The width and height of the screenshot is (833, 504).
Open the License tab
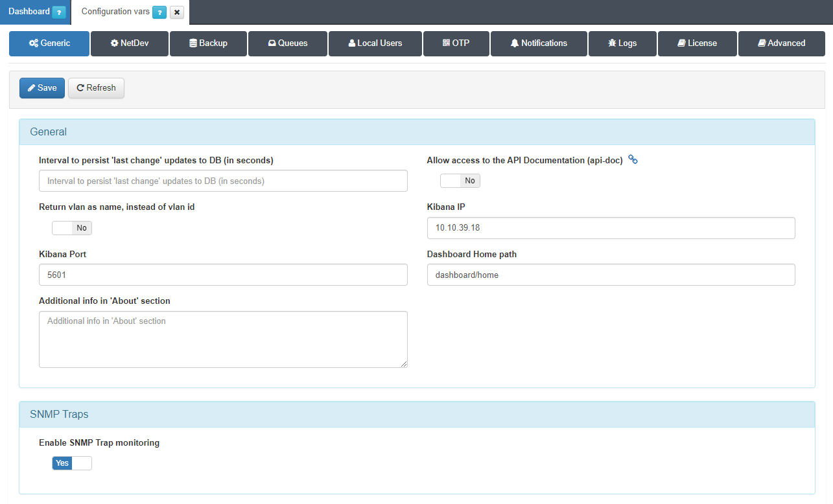click(x=697, y=43)
